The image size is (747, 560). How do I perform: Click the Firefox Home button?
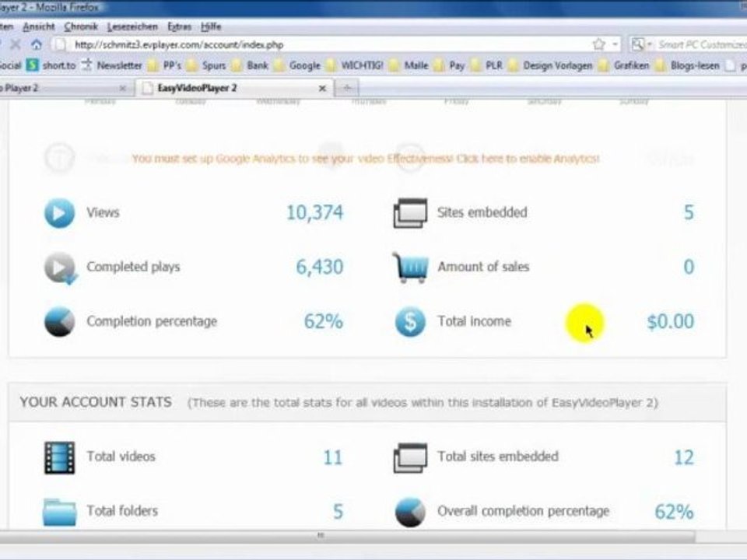(37, 45)
